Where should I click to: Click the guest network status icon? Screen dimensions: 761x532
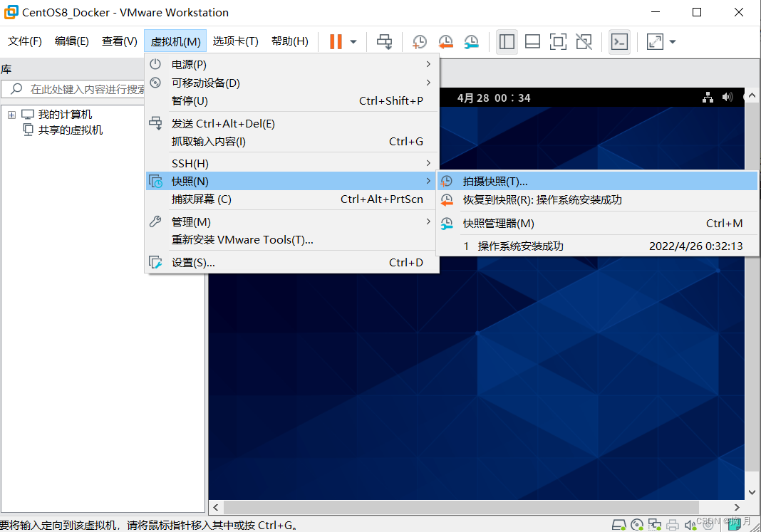[x=708, y=98]
